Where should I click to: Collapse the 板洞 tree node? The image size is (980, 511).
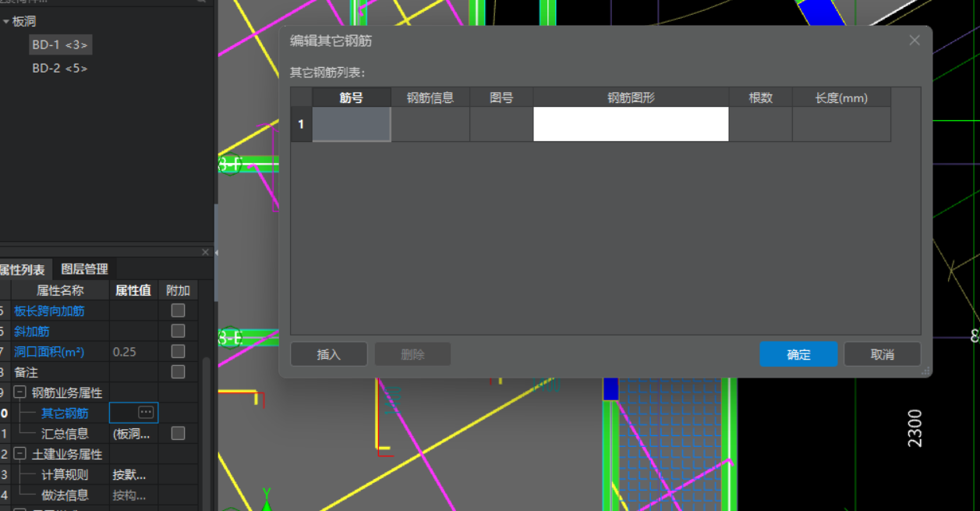[x=6, y=22]
